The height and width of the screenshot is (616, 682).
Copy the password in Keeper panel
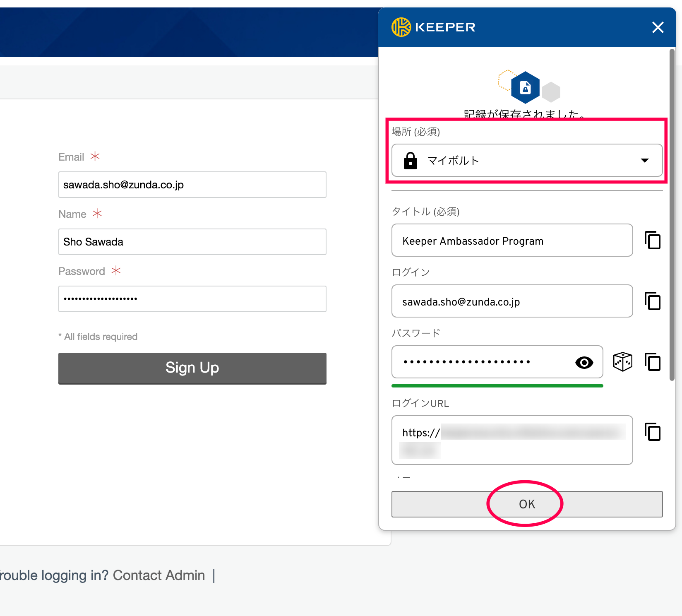click(x=653, y=362)
